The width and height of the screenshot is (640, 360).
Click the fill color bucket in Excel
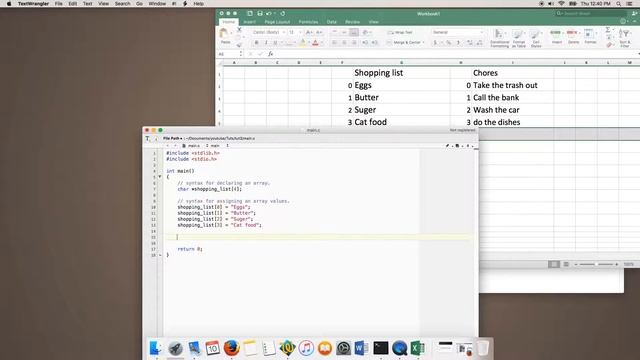click(302, 42)
